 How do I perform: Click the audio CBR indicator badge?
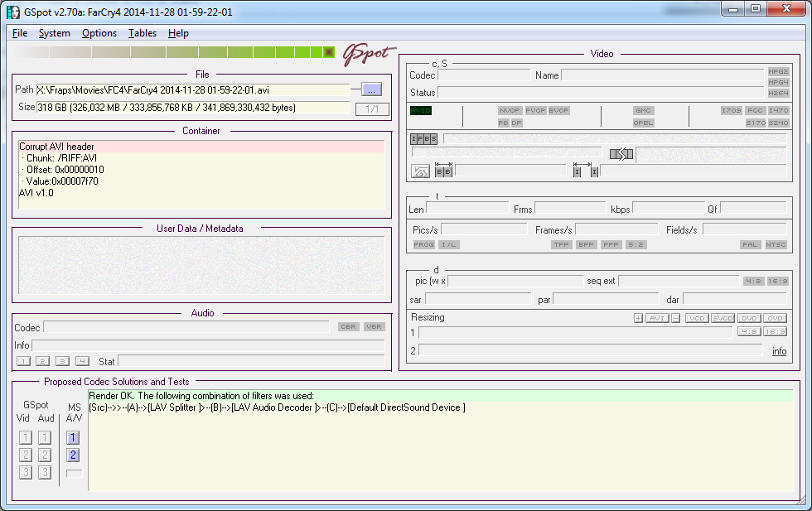coord(349,326)
